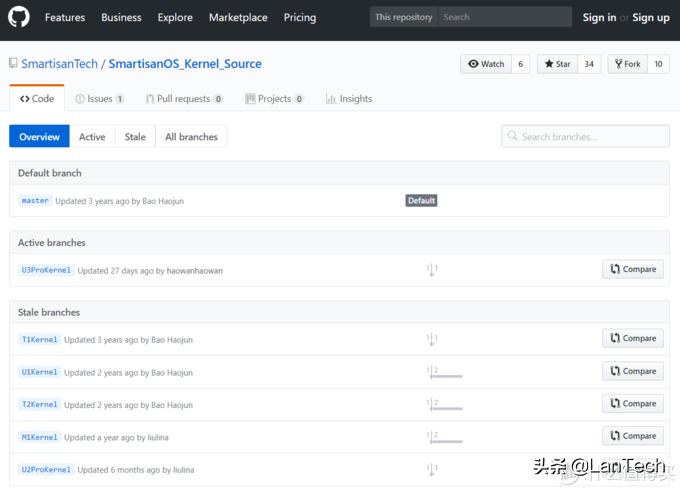Screen dimensions: 680x490
Task: Open the T2Kernel branch
Action: pyautogui.click(x=39, y=405)
